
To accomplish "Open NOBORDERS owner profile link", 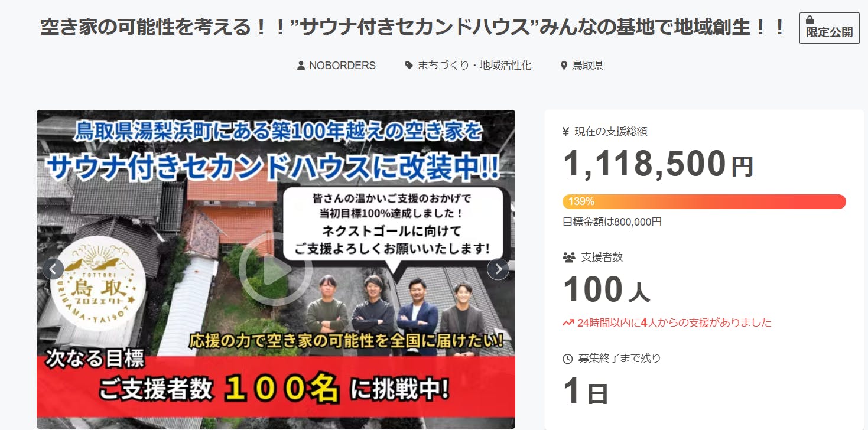I will click(343, 66).
